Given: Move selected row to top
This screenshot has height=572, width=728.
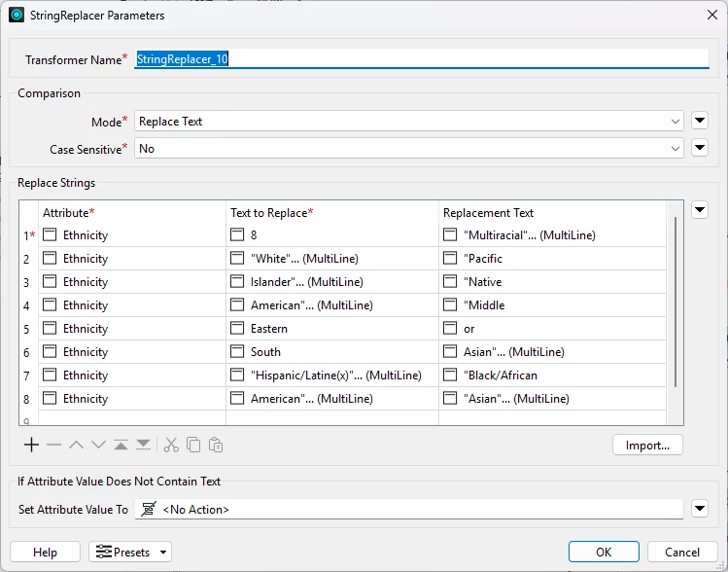Looking at the screenshot, I should 121,446.
